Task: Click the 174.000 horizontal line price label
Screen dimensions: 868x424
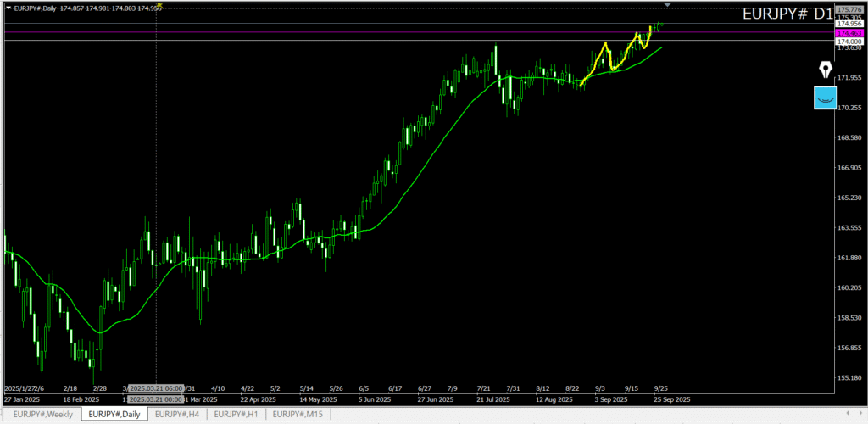Action: pos(849,41)
